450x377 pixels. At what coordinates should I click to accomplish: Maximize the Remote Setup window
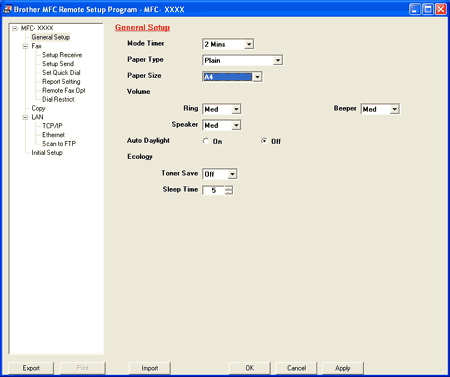(428, 9)
